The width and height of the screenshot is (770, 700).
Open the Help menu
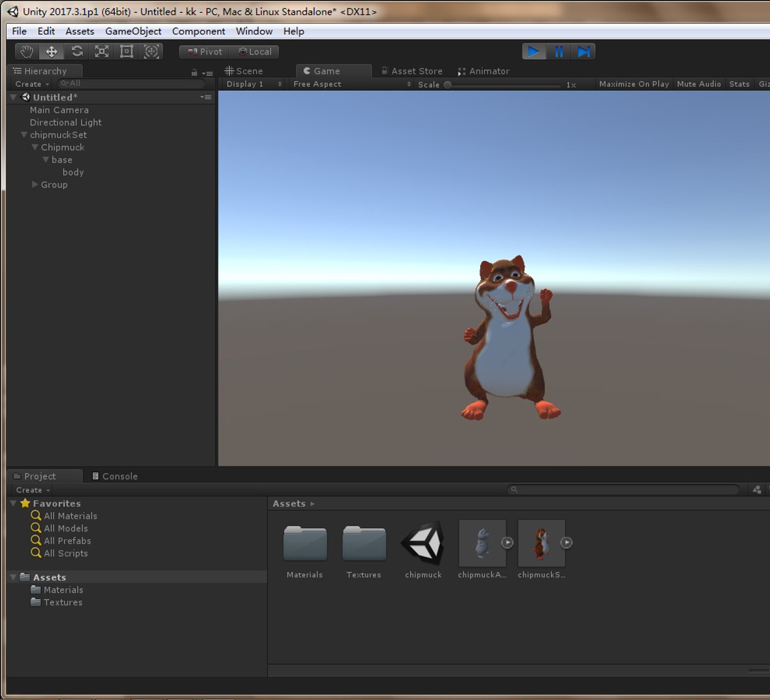294,31
